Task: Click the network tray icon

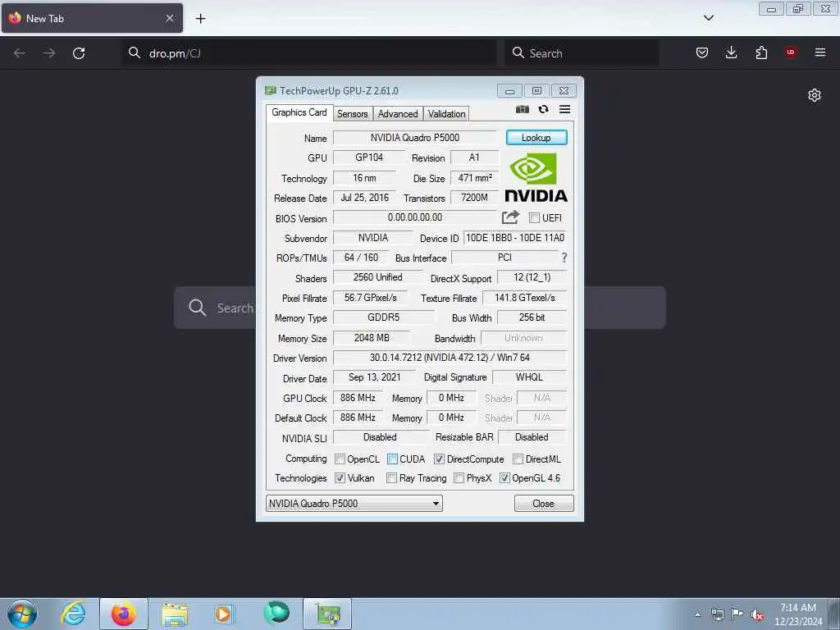Action: (717, 615)
